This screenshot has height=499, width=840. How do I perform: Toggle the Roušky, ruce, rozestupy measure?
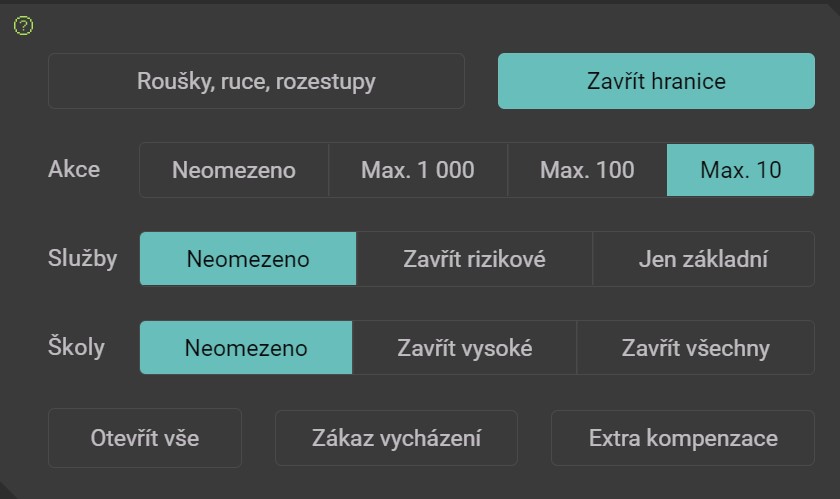point(256,81)
